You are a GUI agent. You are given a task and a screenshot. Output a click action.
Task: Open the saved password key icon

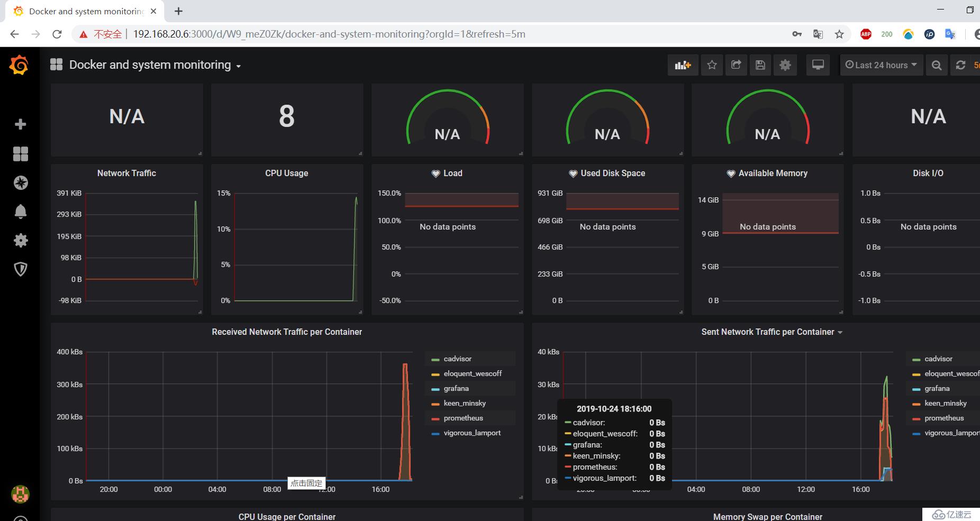797,34
